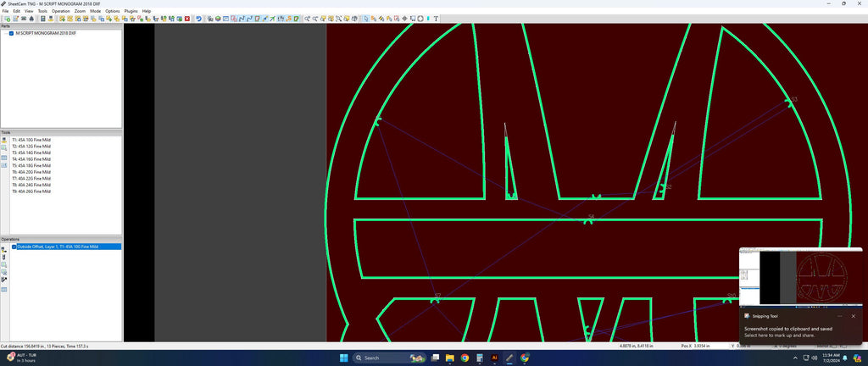The image size is (868, 366).
Task: Select tool T8: 40A 24G Fine Mild
Action: 31,185
